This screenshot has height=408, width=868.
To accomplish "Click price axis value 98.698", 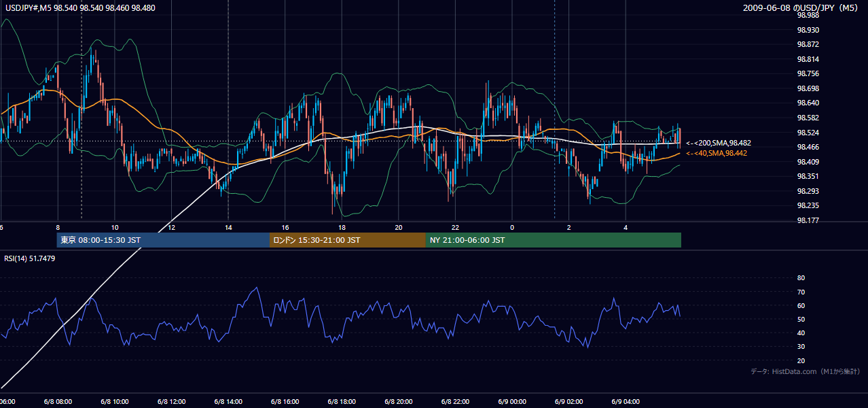I will tap(808, 88).
